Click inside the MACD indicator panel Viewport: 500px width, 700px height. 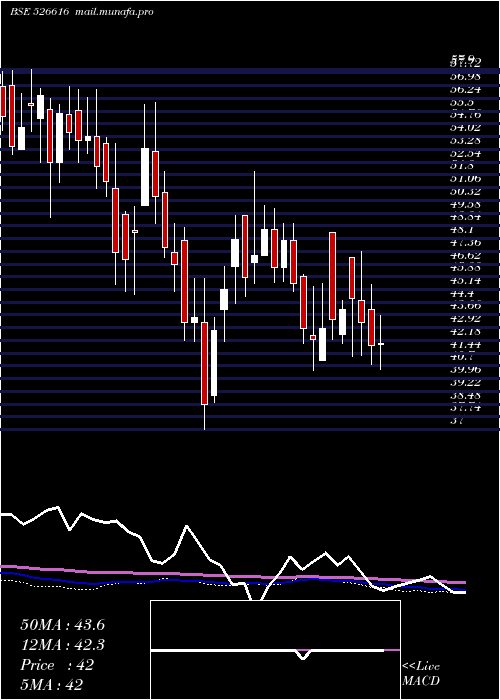tap(275, 650)
